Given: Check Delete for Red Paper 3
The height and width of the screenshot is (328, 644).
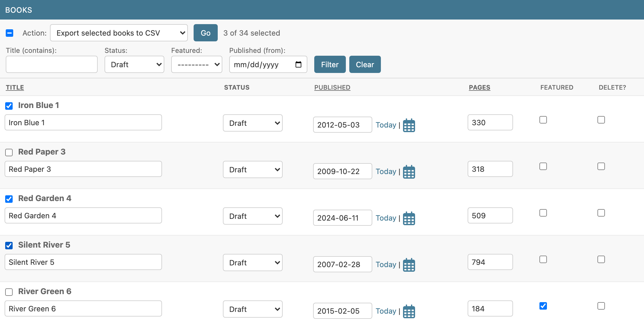Looking at the screenshot, I should tap(601, 166).
